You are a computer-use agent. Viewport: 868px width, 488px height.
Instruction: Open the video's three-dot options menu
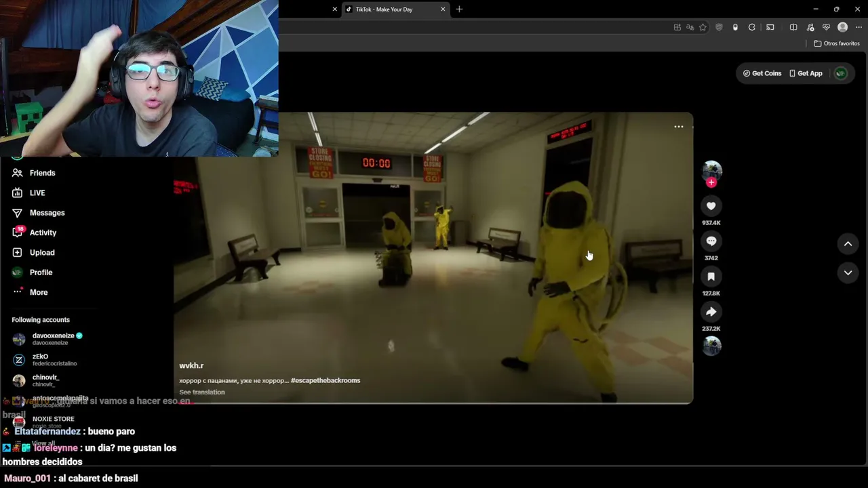click(x=679, y=127)
